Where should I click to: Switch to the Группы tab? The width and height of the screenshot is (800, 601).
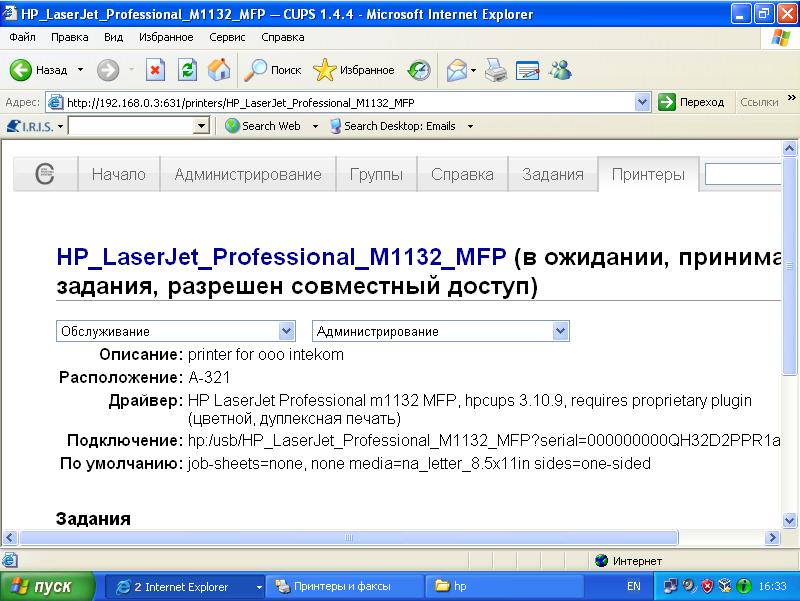(x=377, y=174)
